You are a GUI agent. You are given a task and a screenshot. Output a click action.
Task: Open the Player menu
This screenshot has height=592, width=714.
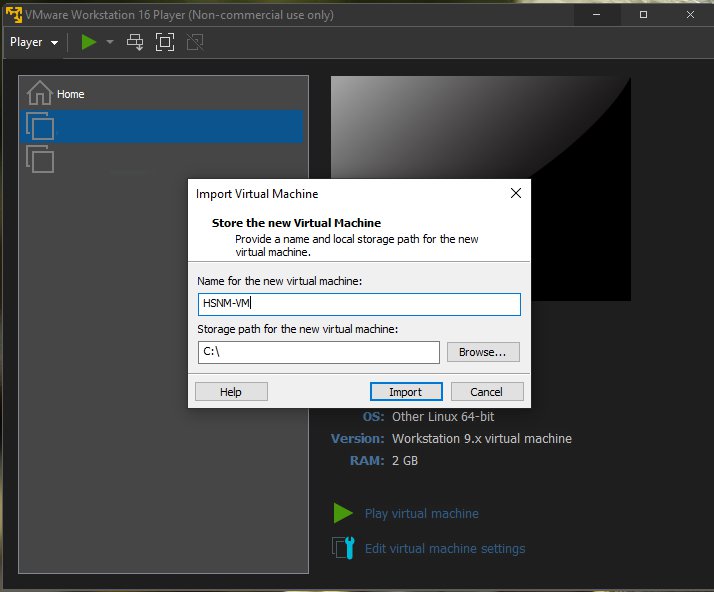pos(33,42)
